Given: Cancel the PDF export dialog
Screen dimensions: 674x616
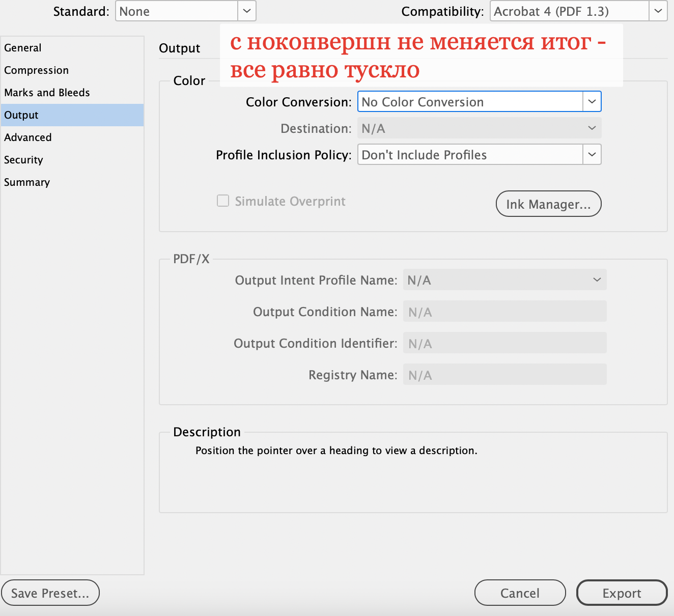Looking at the screenshot, I should [520, 593].
